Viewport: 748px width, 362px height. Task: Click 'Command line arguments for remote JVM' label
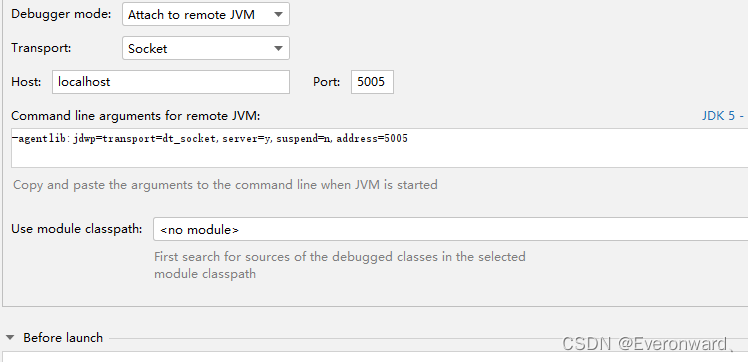pos(135,116)
